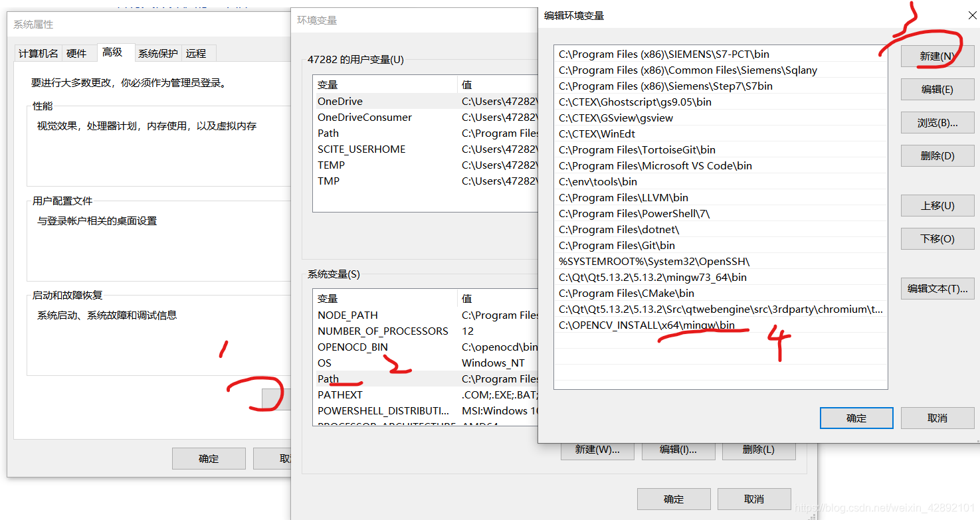Select the C:\Program Files\Git\bin entry
Image resolution: width=980 pixels, height=520 pixels.
tap(720, 246)
